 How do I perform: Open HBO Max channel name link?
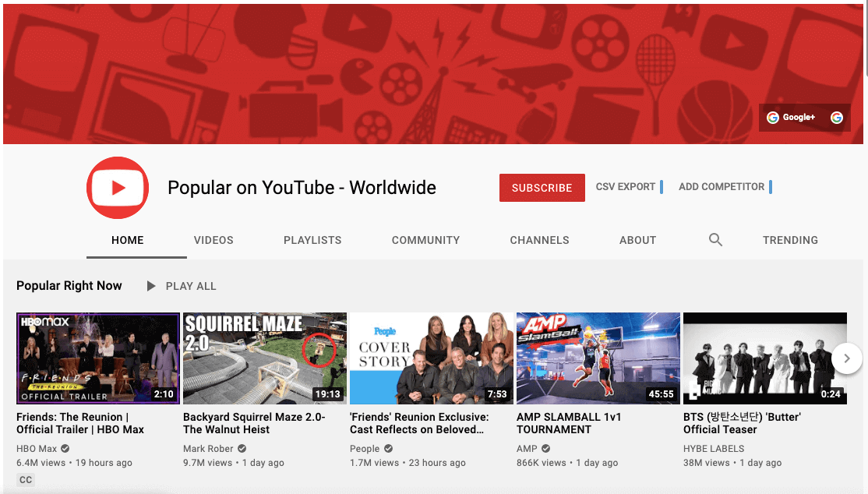[37, 449]
